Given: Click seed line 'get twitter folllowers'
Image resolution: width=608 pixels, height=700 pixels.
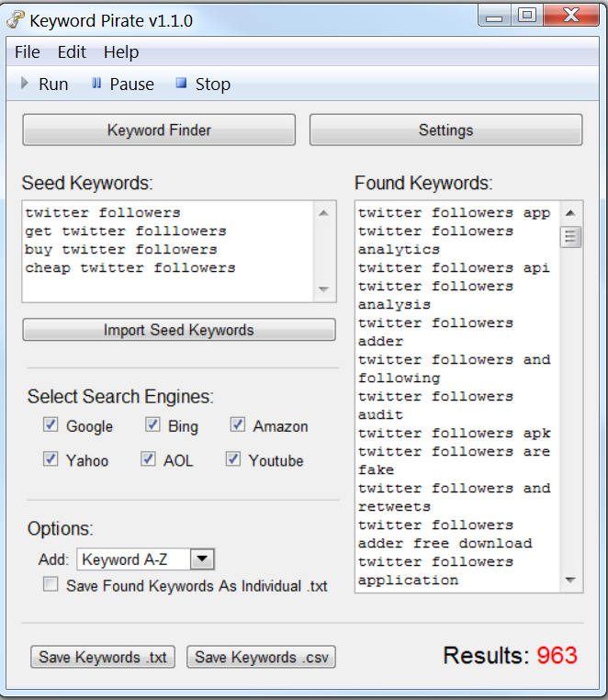Looking at the screenshot, I should click(126, 231).
